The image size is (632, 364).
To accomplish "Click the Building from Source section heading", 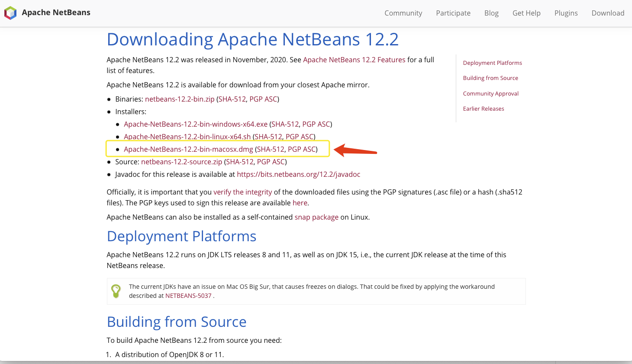I will (x=177, y=322).
